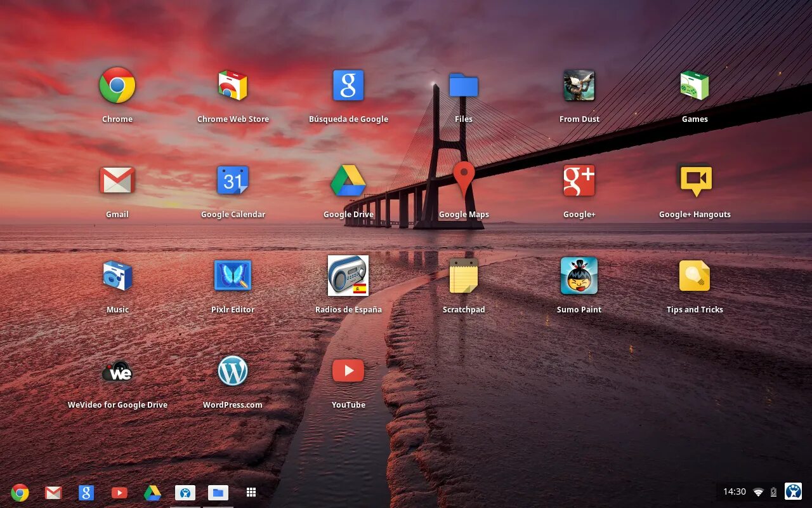The image size is (812, 508).
Task: Launch WeVideo for Google Drive
Action: pos(117,371)
